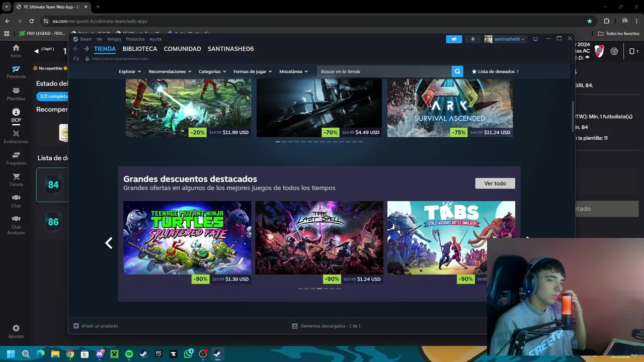Open Chrome tab search dropdown arrow

click(x=7, y=7)
